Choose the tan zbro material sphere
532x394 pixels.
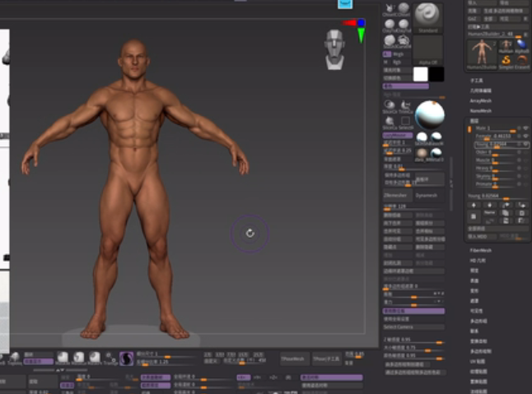click(422, 154)
